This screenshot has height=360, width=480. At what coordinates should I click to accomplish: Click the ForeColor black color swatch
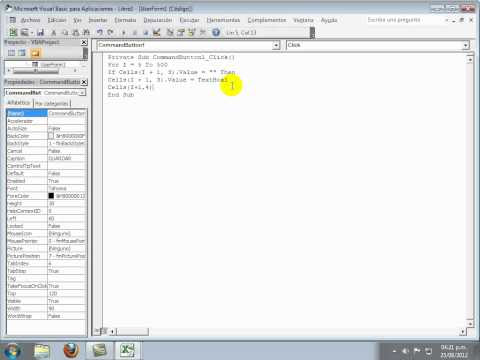point(51,196)
